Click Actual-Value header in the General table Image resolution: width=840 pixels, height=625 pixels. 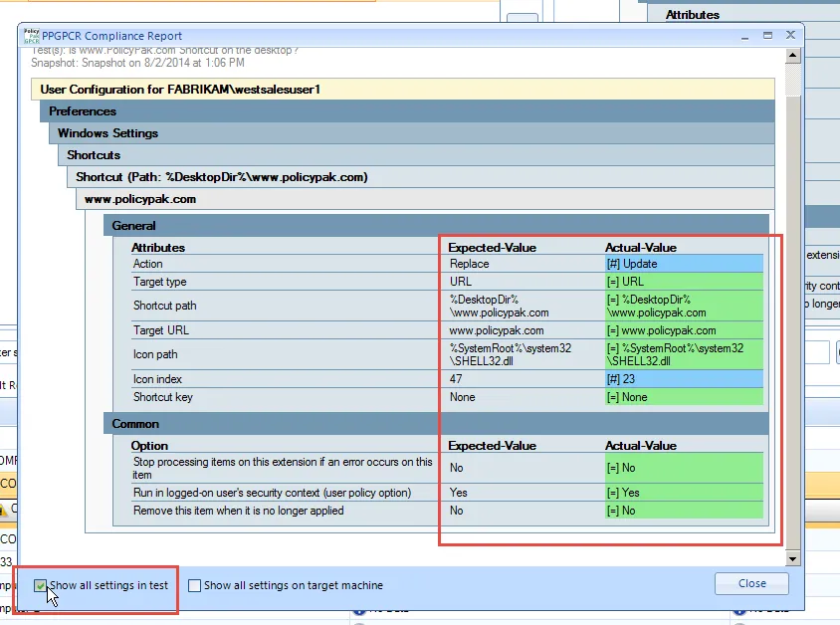(x=641, y=248)
